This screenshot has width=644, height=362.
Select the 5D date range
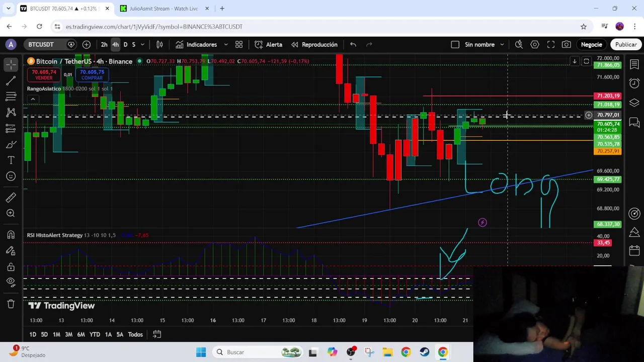(x=44, y=334)
